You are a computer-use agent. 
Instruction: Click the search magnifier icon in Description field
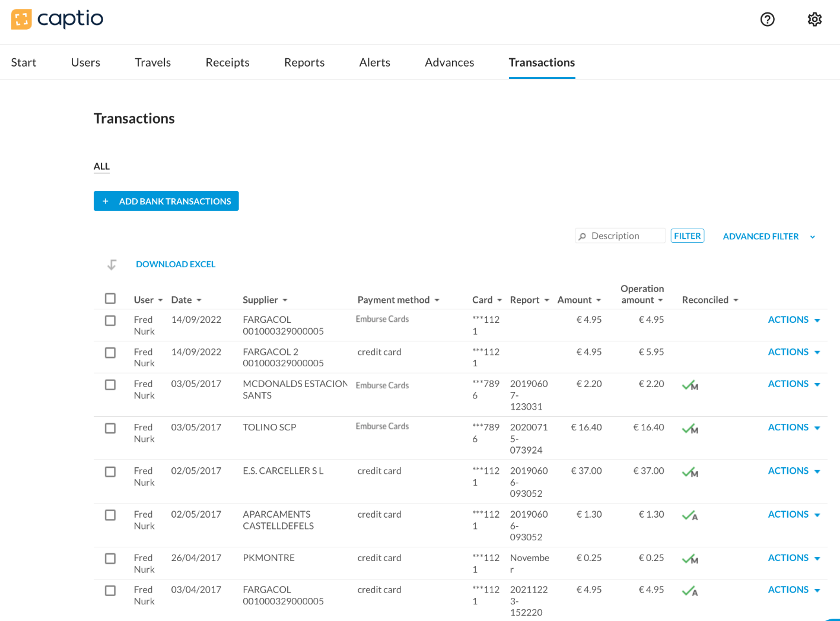tap(582, 236)
